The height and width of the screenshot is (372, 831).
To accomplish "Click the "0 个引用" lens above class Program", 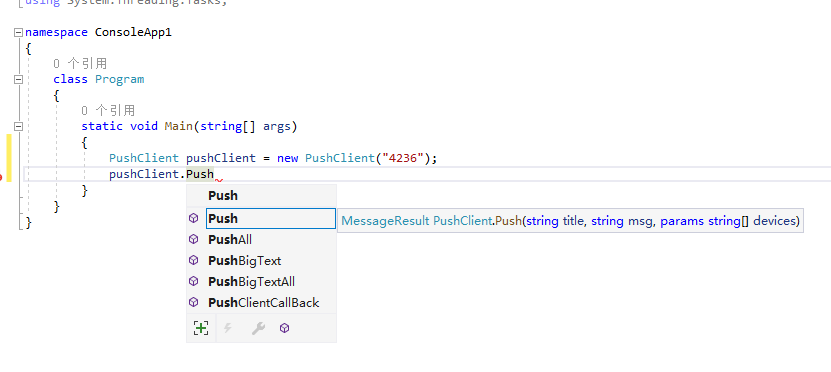I will pyautogui.click(x=80, y=64).
